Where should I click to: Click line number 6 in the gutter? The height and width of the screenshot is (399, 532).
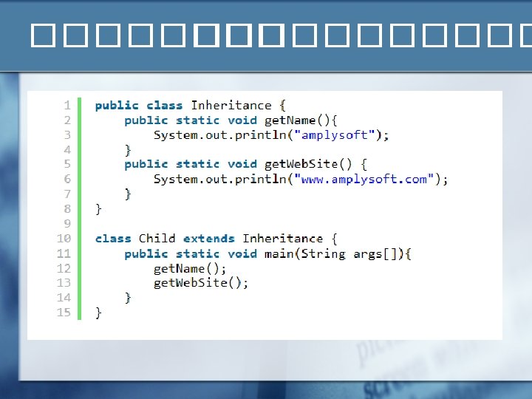(67, 179)
